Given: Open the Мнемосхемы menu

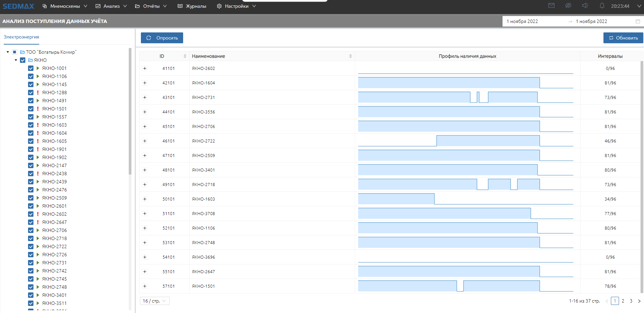Looking at the screenshot, I should [65, 6].
